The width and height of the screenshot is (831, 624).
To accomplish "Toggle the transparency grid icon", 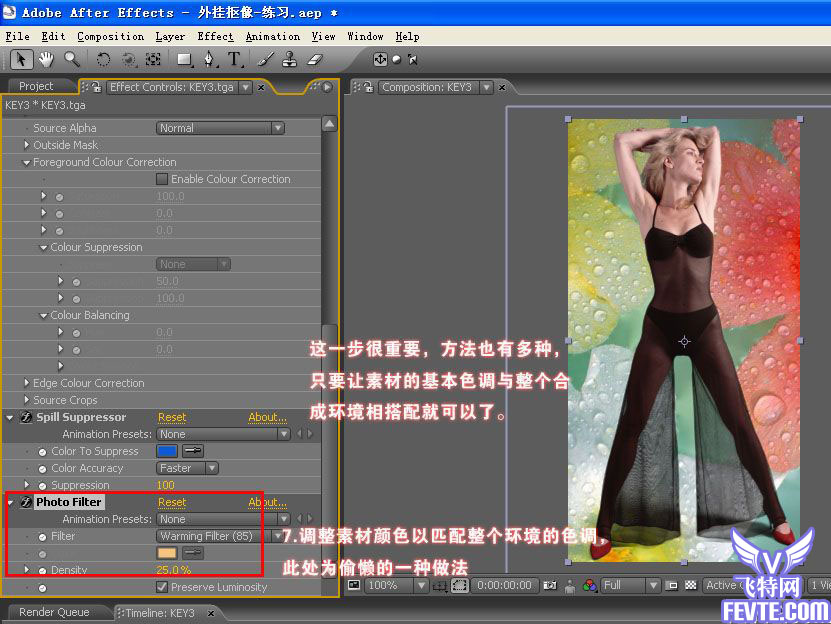I will coord(691,585).
